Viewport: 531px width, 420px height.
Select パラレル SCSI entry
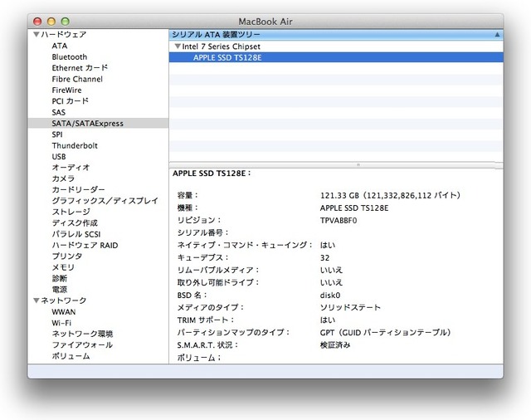tap(76, 234)
